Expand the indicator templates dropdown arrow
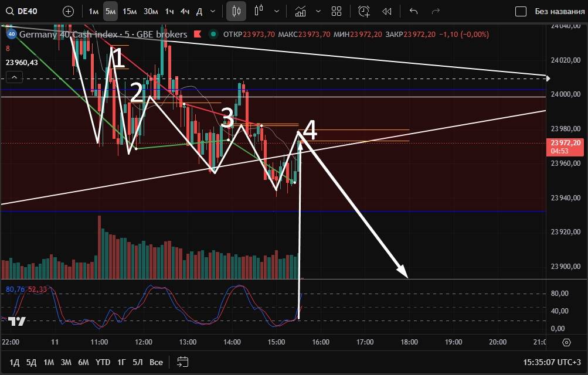Image resolution: width=588 pixels, height=375 pixels. point(318,11)
